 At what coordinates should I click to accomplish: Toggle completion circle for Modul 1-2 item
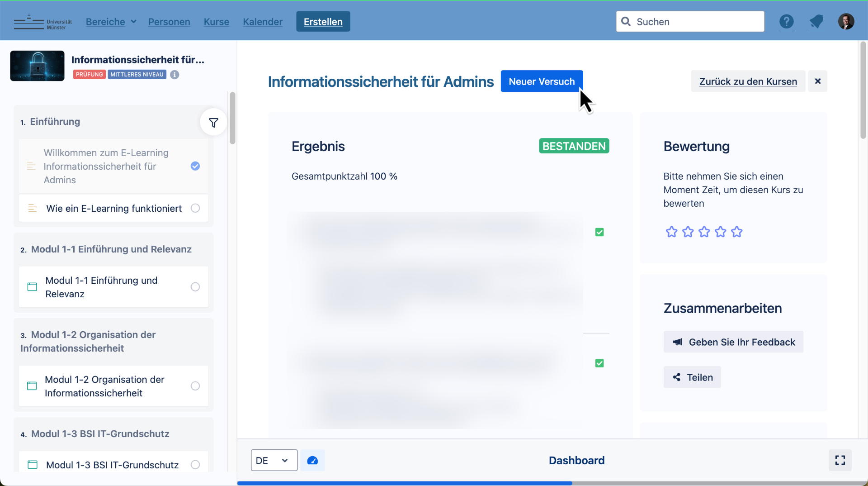(x=195, y=386)
